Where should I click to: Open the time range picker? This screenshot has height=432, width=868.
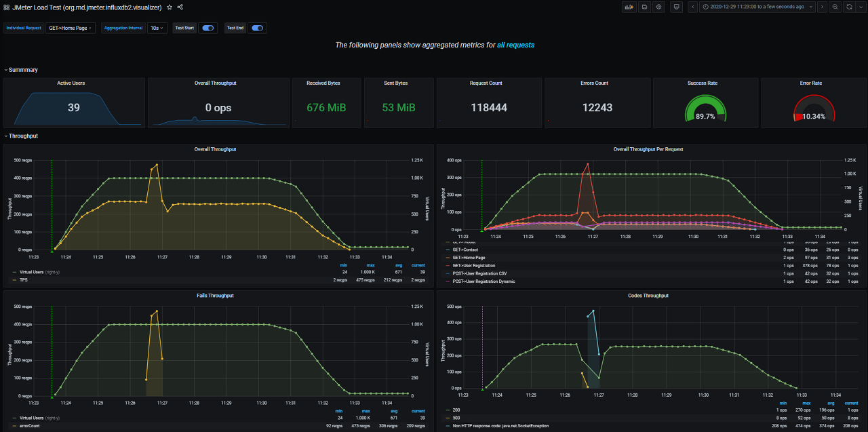757,7
